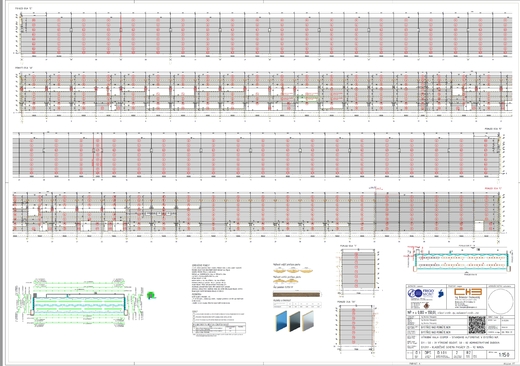Pick the dark gray panel sample

pyautogui.click(x=294, y=321)
